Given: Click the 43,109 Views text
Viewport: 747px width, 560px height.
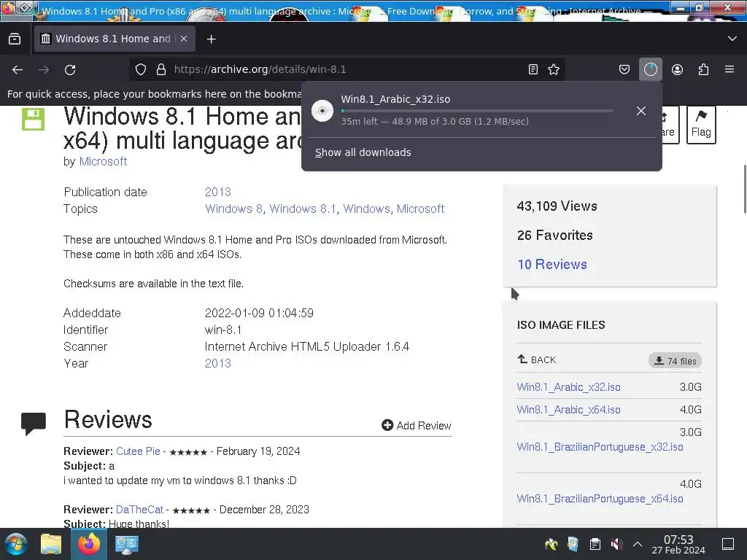Looking at the screenshot, I should 557,206.
